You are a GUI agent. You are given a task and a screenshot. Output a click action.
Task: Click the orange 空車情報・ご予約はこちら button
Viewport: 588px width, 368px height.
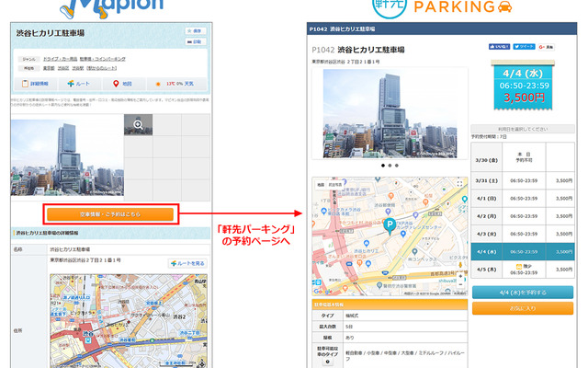tap(110, 214)
